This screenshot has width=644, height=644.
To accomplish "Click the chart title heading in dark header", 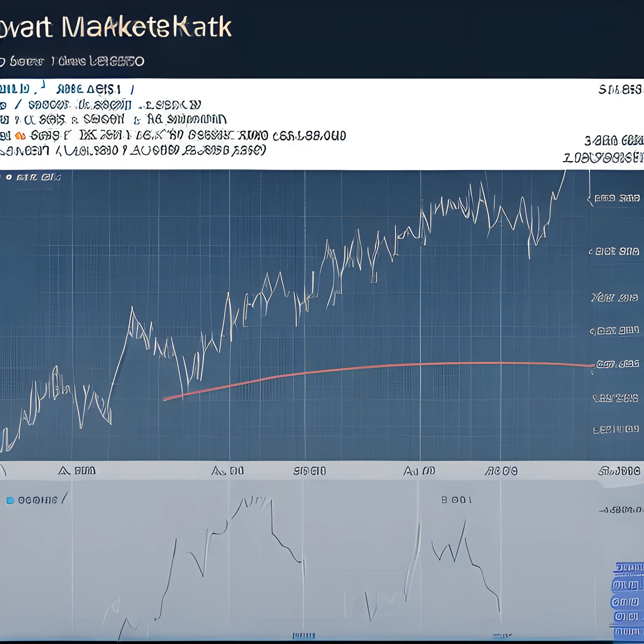I will 116,27.
